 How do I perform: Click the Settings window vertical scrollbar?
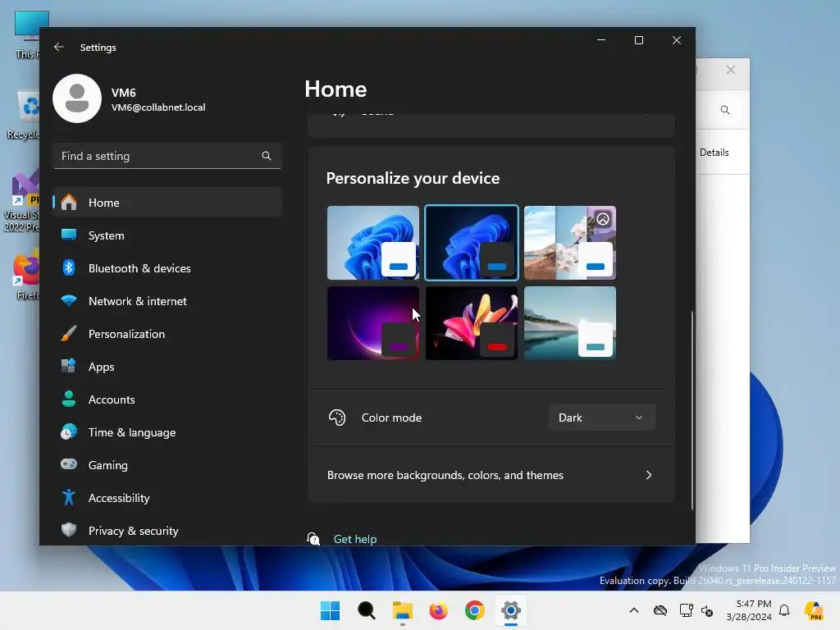pyautogui.click(x=692, y=410)
